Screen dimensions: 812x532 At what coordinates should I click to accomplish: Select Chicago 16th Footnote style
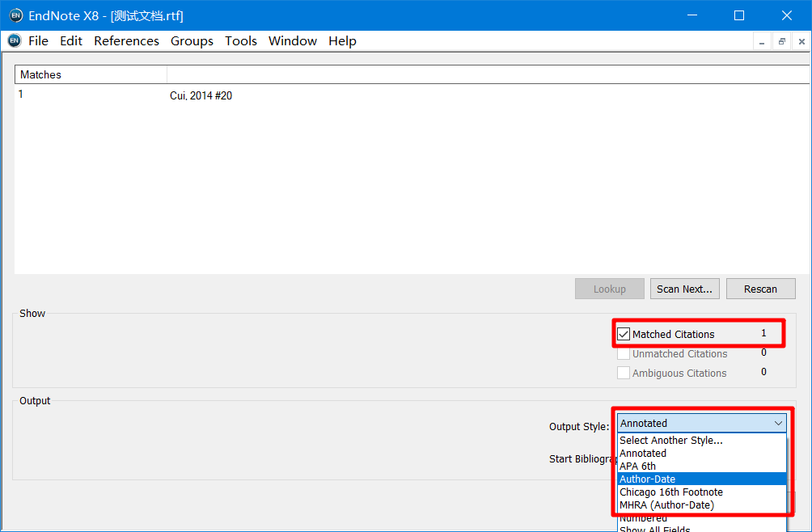702,492
